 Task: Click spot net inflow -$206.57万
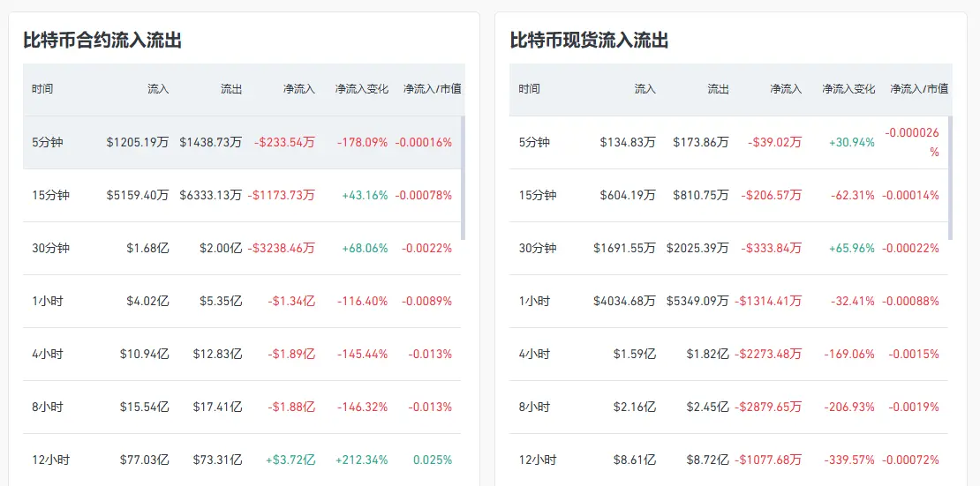pyautogui.click(x=772, y=195)
